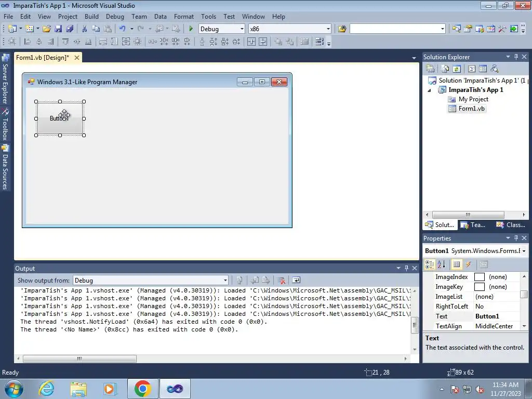Select Form1.vb in Solution Explorer
The image size is (532, 399).
coord(467,109)
